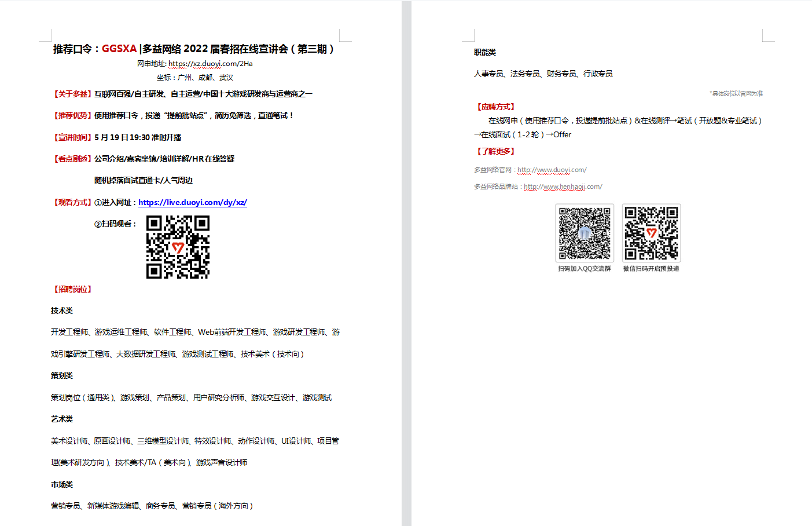Open the www.duoyi.com official site link
Screen dimensions: 812x526
pos(552,170)
